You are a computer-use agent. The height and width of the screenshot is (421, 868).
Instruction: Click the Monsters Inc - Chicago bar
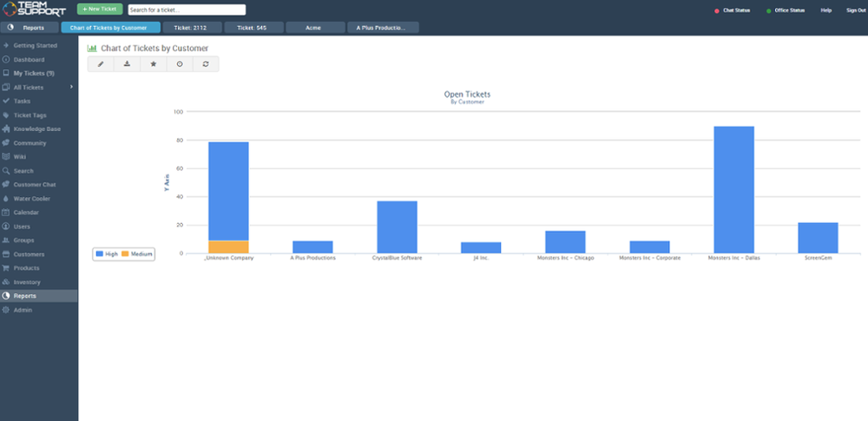pos(565,242)
